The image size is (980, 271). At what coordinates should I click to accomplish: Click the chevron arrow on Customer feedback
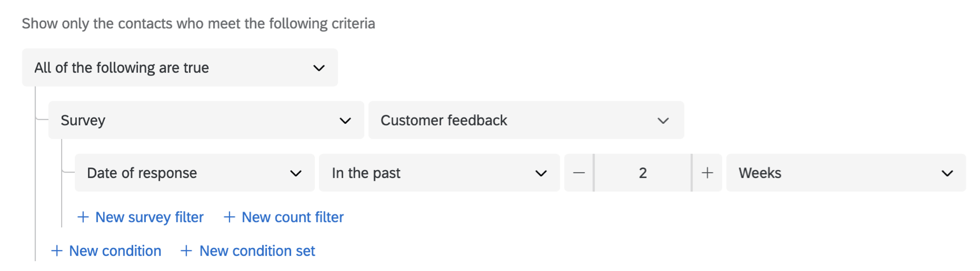[x=663, y=121]
